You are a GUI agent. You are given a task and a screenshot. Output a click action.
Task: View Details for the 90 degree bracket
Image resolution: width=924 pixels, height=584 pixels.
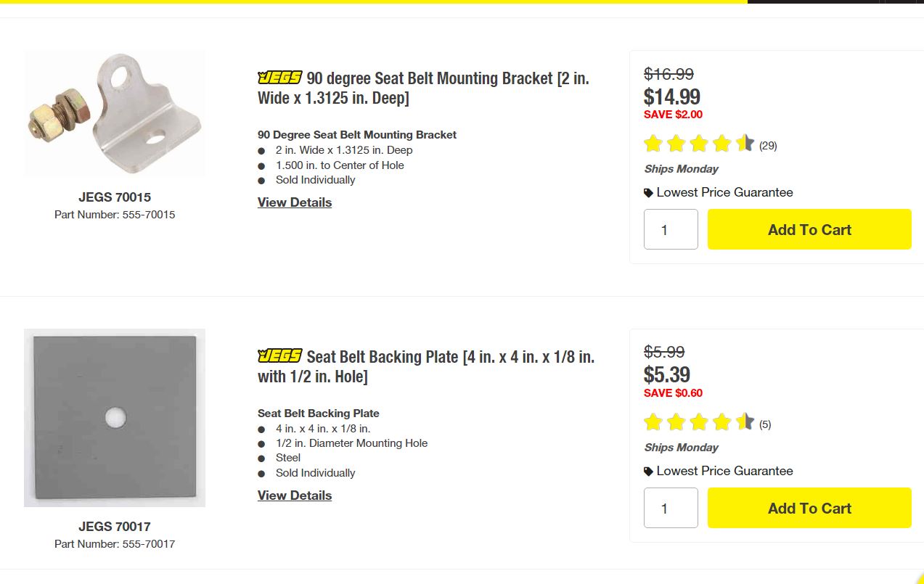pyautogui.click(x=295, y=202)
